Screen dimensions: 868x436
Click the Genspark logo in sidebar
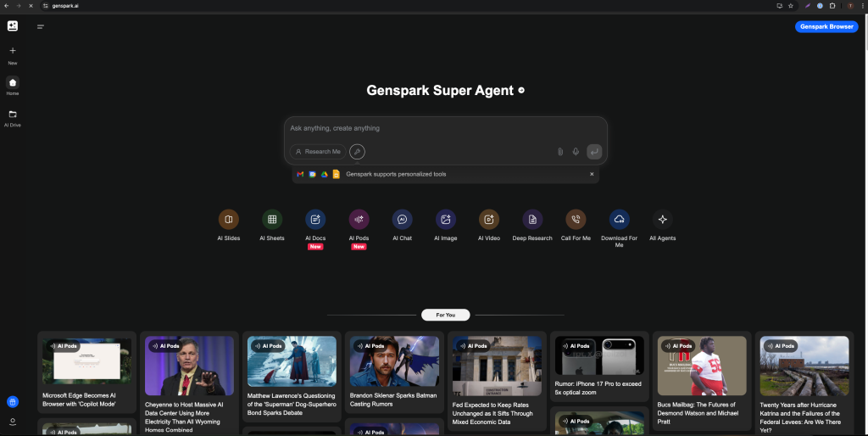[x=12, y=26]
